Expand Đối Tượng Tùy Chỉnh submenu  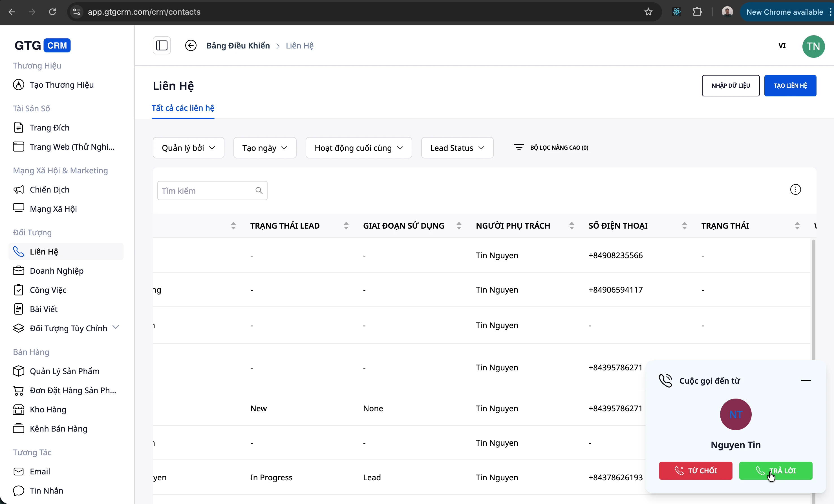(116, 328)
